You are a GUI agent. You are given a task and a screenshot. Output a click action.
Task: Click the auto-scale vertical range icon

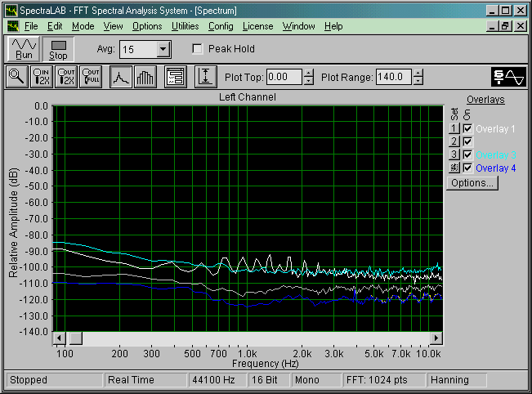coord(206,77)
